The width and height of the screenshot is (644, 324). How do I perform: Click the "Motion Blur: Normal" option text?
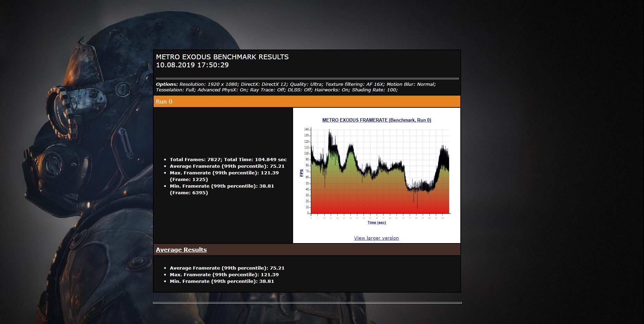(411, 84)
